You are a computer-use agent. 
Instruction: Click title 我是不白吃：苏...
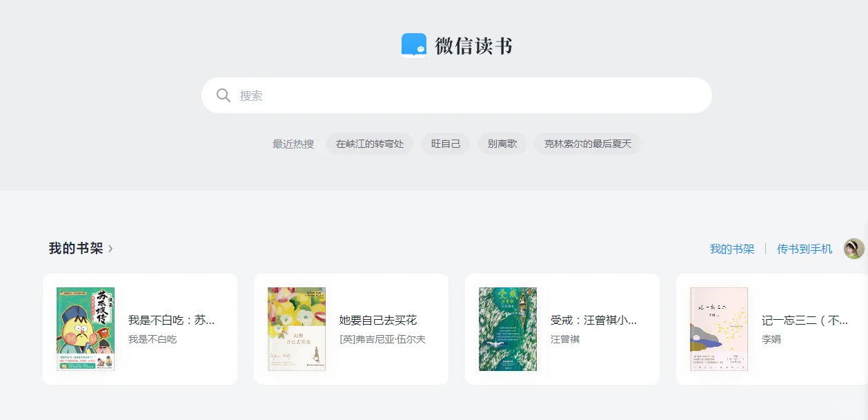171,321
